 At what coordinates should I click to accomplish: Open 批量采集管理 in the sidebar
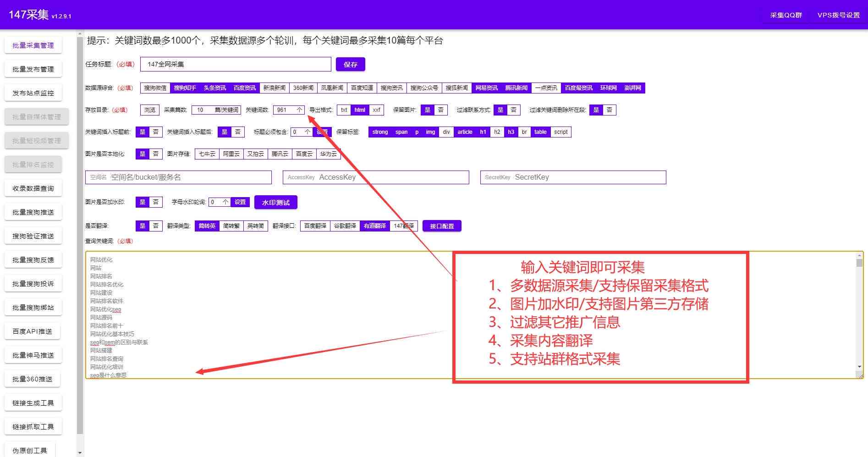point(33,45)
